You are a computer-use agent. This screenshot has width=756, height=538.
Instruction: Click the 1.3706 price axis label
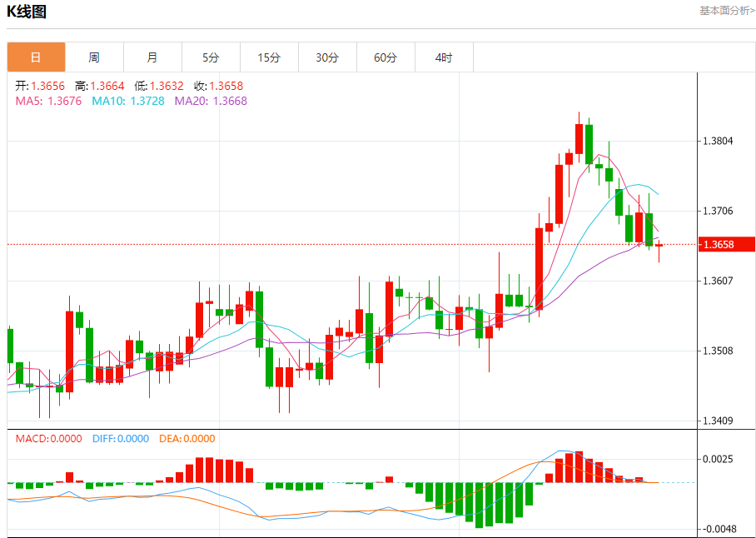718,211
